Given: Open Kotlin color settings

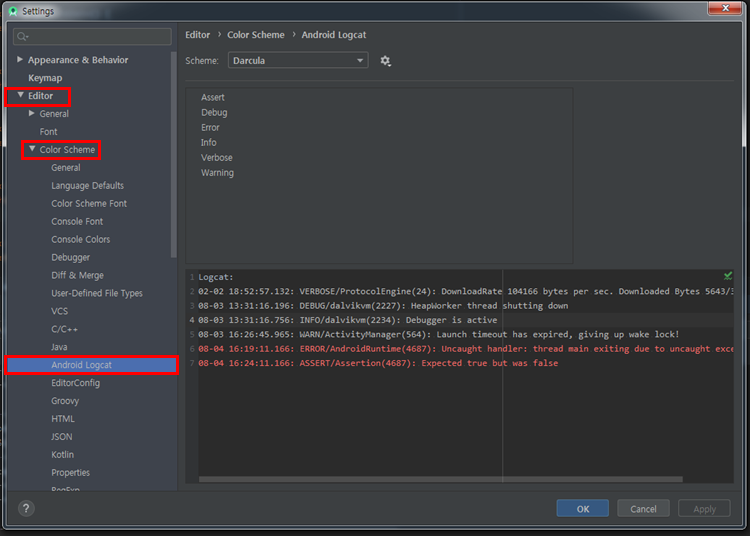Looking at the screenshot, I should (63, 455).
